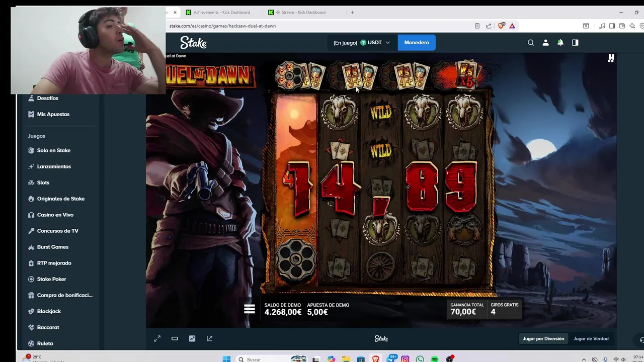Show hidden system tray icons
This screenshot has width=644, height=362.
584,359
